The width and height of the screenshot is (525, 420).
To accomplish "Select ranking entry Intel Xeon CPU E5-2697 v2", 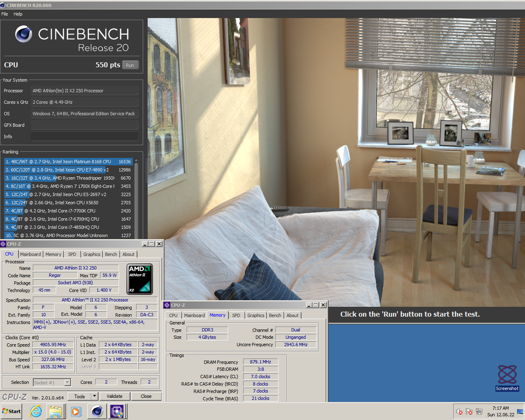I will (68, 194).
